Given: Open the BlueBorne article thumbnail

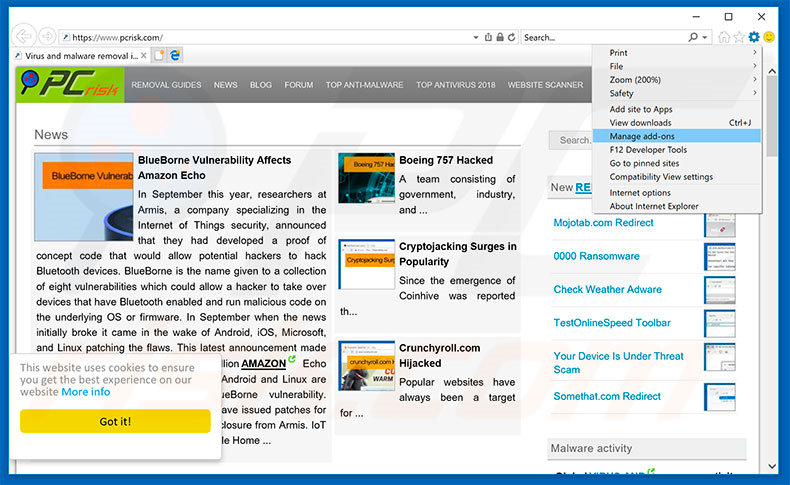Looking at the screenshot, I should 84,197.
